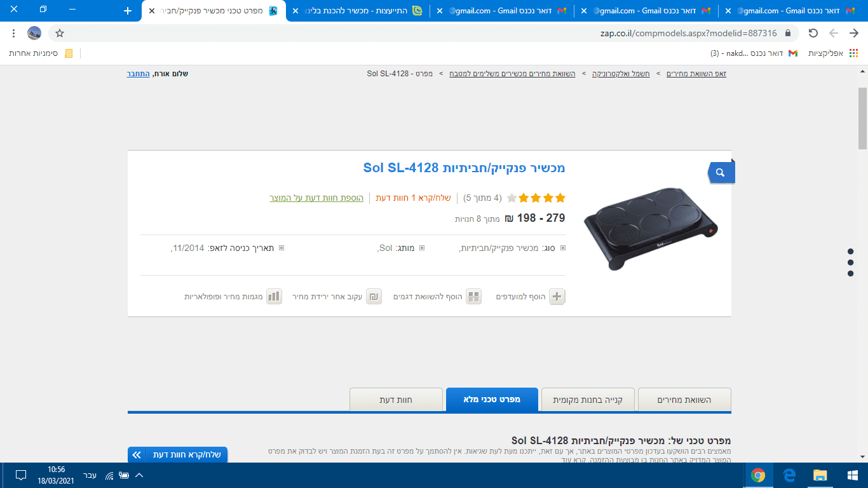This screenshot has height=488, width=868.
Task: Bookmark this page with the star icon
Action: tap(60, 33)
